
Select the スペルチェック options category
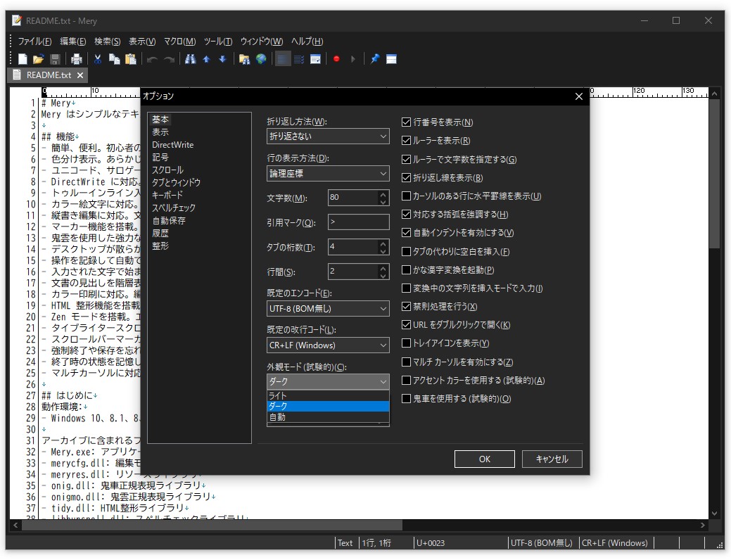pyautogui.click(x=173, y=208)
